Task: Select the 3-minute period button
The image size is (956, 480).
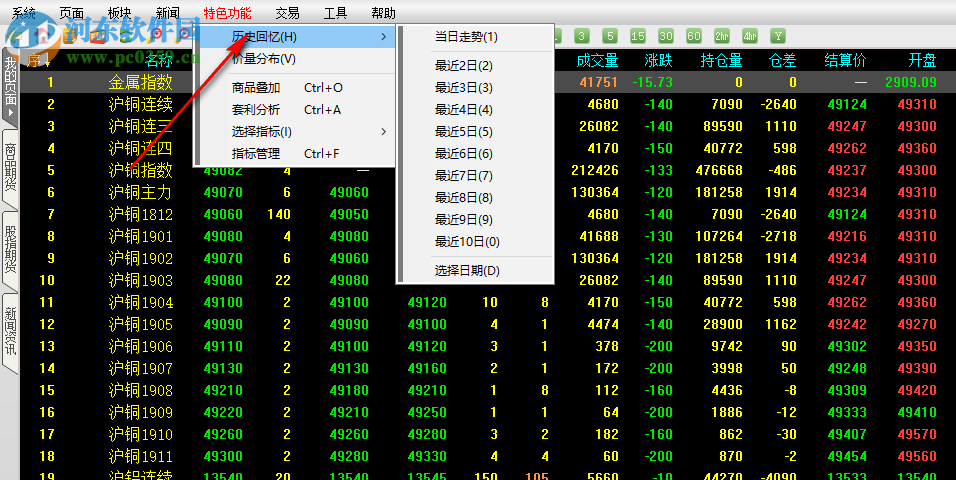Action: click(x=582, y=36)
